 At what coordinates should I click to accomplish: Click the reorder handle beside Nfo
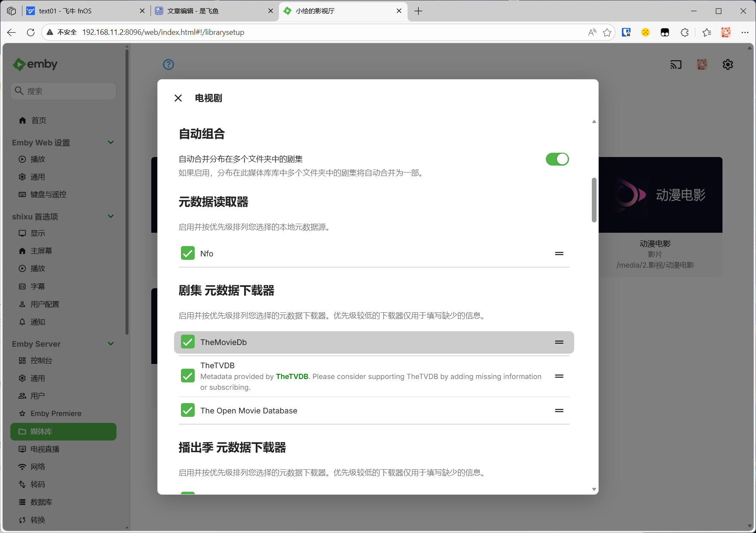pyautogui.click(x=559, y=253)
